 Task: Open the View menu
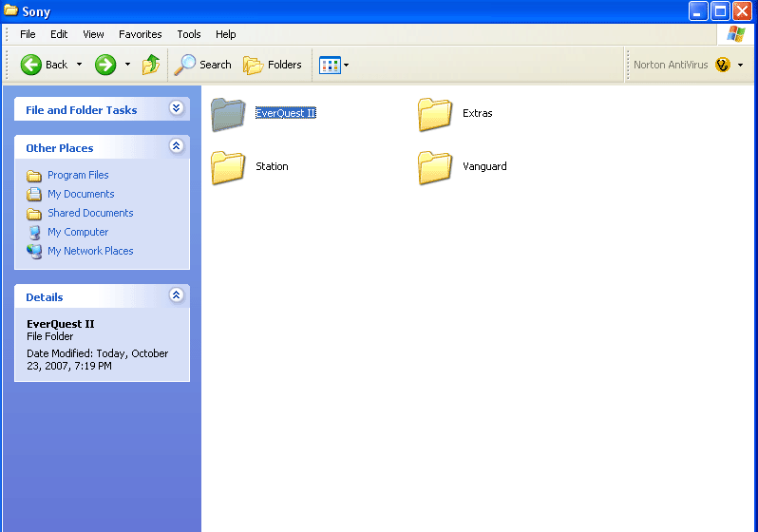pyautogui.click(x=93, y=34)
